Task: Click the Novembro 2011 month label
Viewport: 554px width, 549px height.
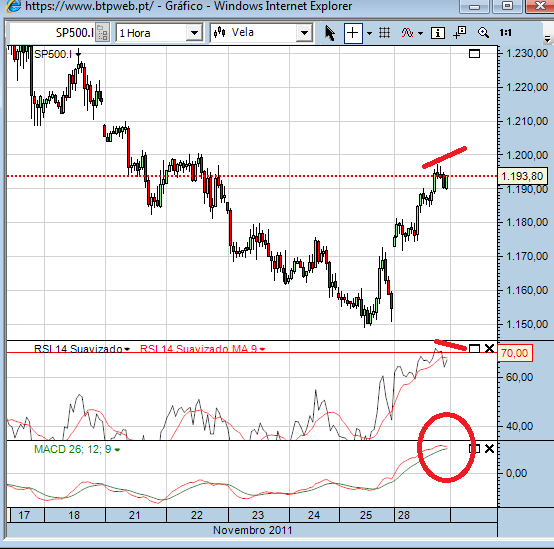Action: [253, 530]
